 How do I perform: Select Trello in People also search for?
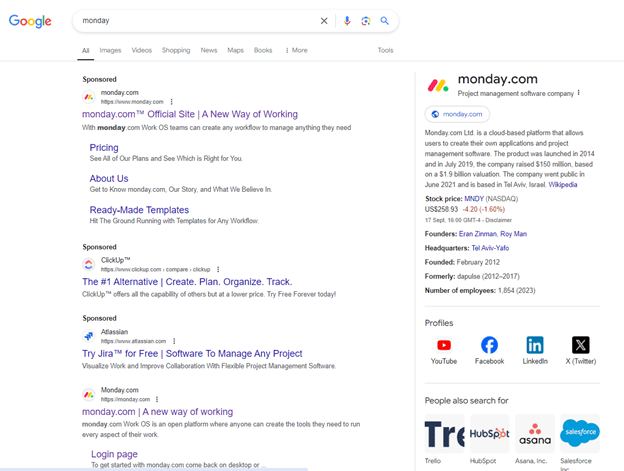[x=444, y=439]
